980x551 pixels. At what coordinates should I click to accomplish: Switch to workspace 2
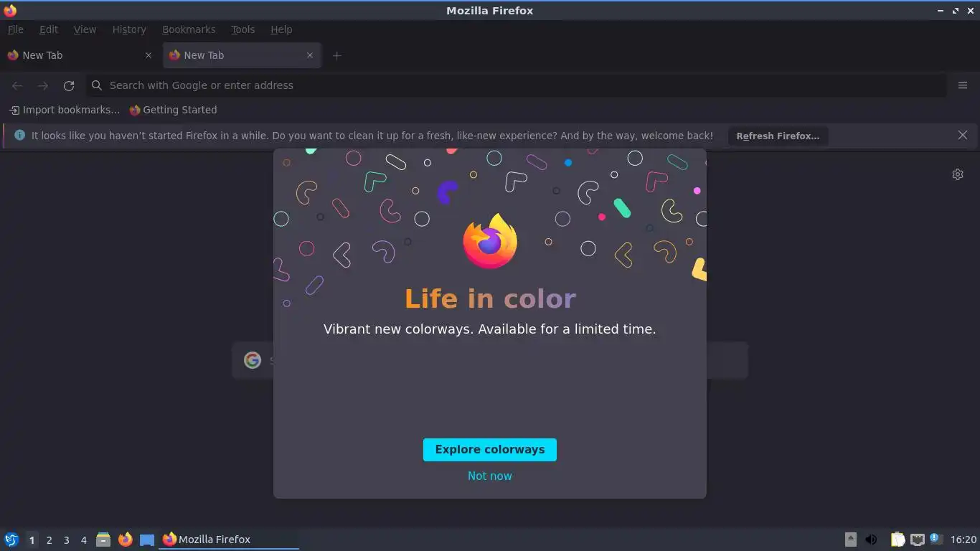49,540
